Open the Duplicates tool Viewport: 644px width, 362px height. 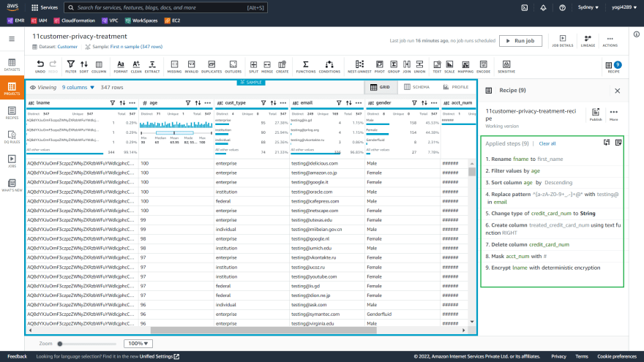tap(211, 67)
